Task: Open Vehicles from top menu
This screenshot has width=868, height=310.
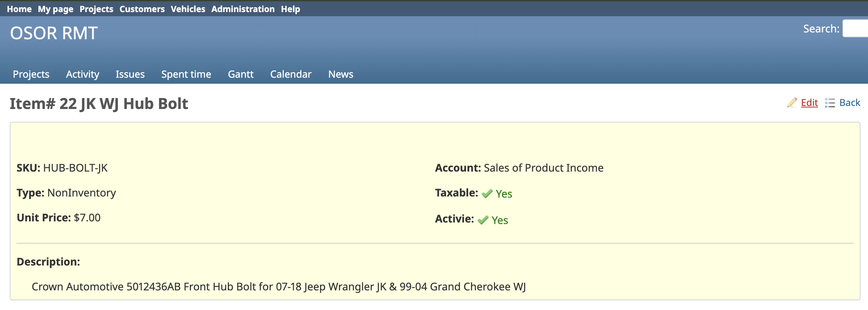Action: click(x=188, y=9)
